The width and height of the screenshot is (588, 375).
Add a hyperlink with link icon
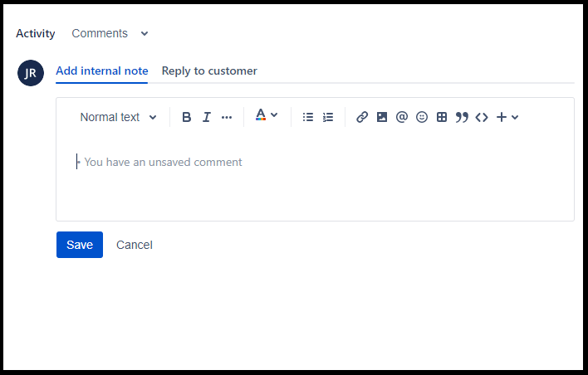[362, 117]
